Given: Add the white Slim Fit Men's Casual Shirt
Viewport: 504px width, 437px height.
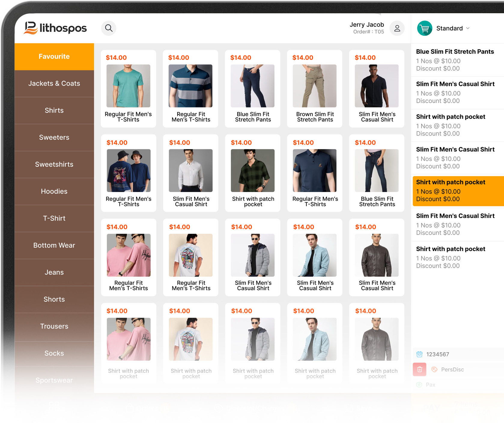Looking at the screenshot, I should tap(191, 173).
